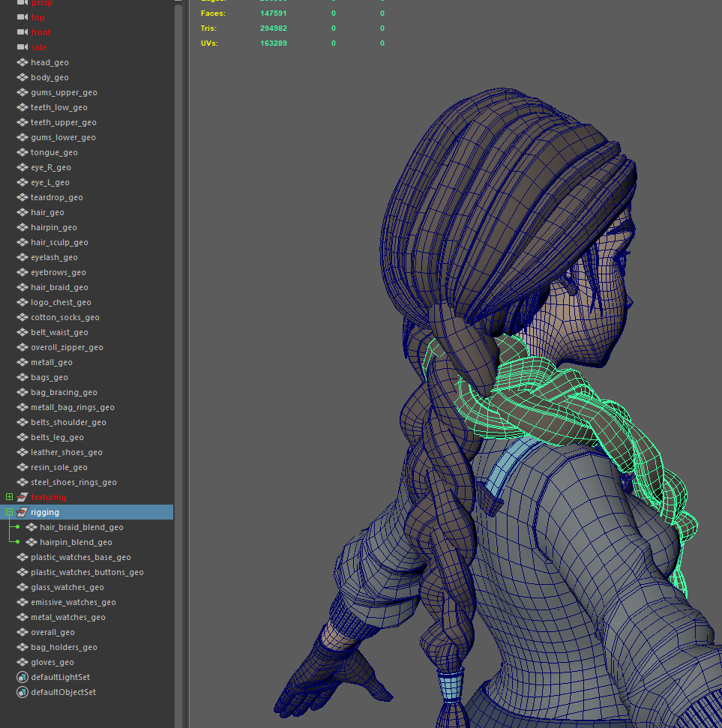This screenshot has height=728, width=722.
Task: Select plastic_watches_buttons_geo item
Action: tap(87, 572)
